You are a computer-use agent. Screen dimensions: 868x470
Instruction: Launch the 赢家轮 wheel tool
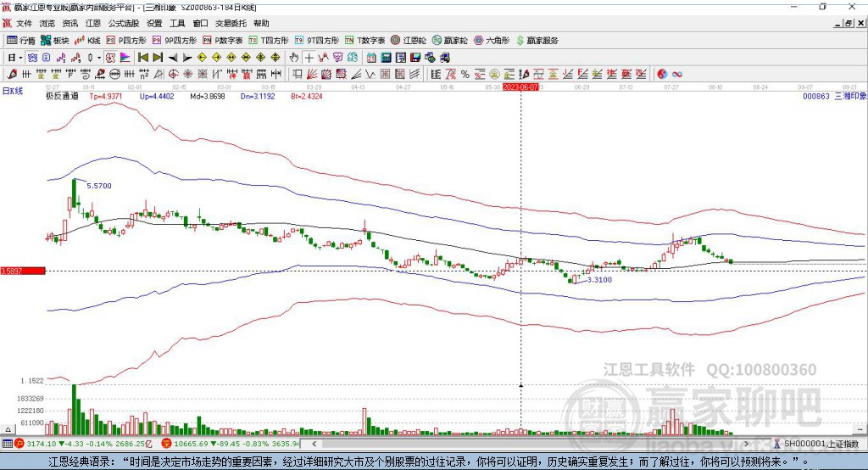point(450,41)
